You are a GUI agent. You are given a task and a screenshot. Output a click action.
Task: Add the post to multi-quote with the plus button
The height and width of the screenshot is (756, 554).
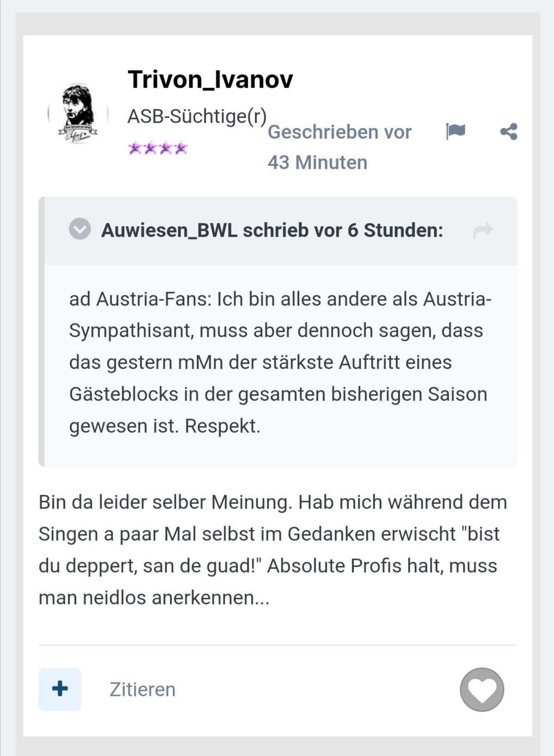point(60,689)
